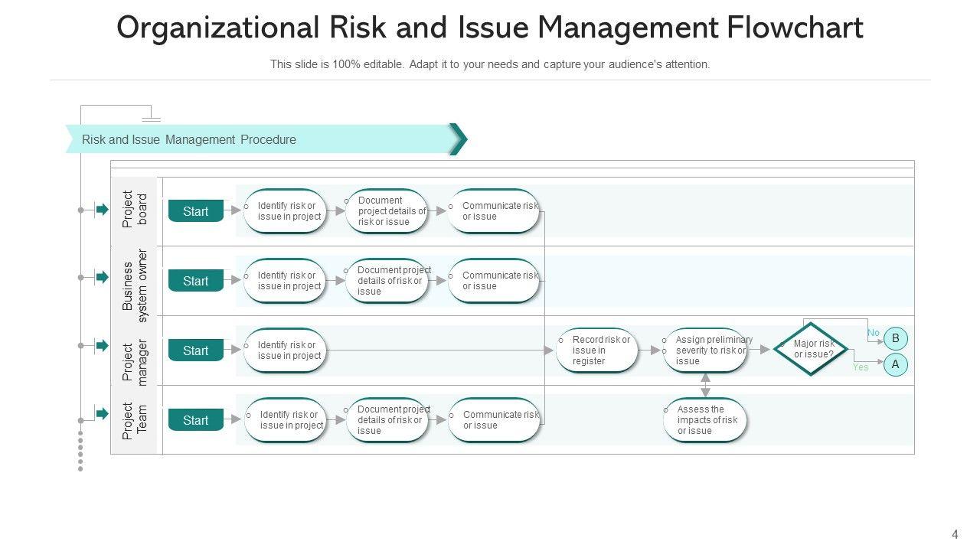
Task: Click the chevron end of procedure banner
Action: (x=458, y=139)
